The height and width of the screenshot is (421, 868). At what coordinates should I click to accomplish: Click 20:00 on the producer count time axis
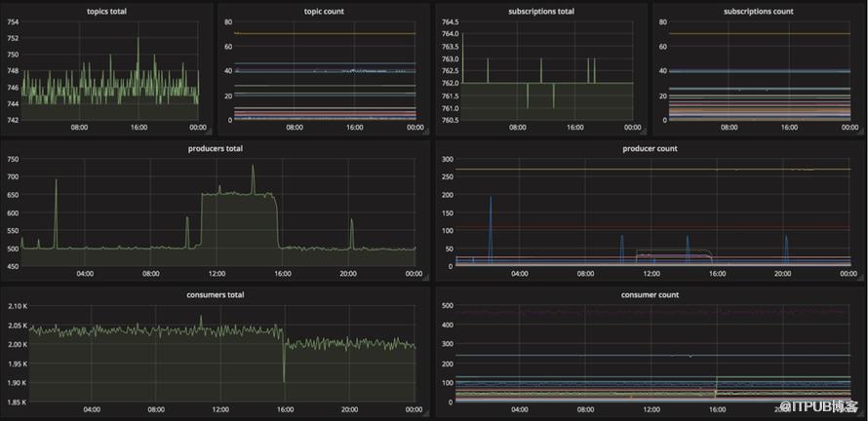pyautogui.click(x=782, y=273)
